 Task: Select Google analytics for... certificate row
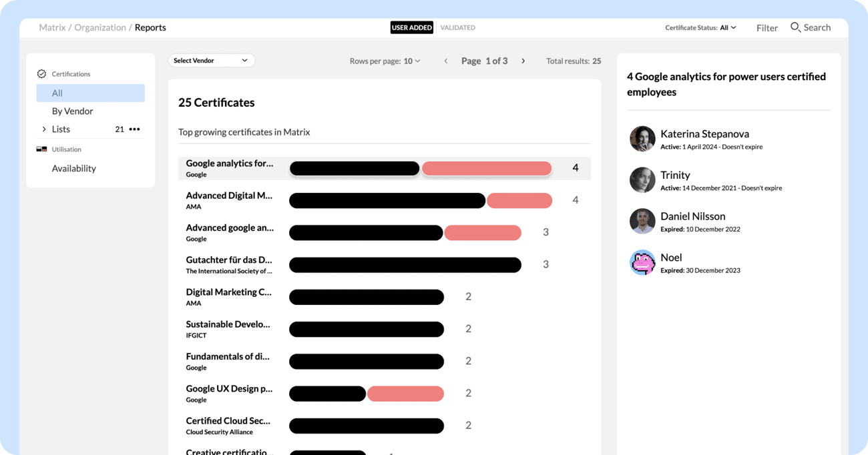(x=385, y=168)
